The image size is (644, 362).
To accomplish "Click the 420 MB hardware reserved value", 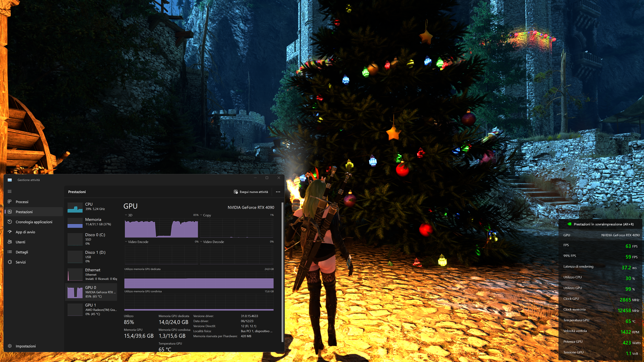I will (x=246, y=336).
